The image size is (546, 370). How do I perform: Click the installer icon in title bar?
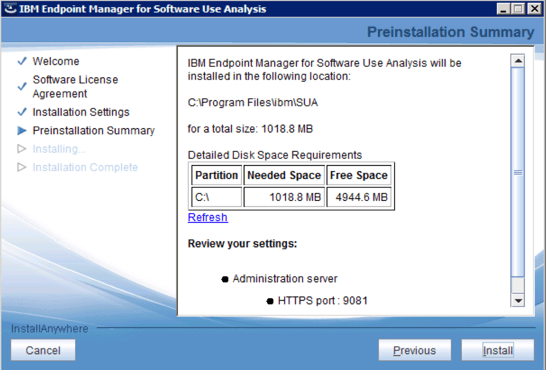click(10, 9)
